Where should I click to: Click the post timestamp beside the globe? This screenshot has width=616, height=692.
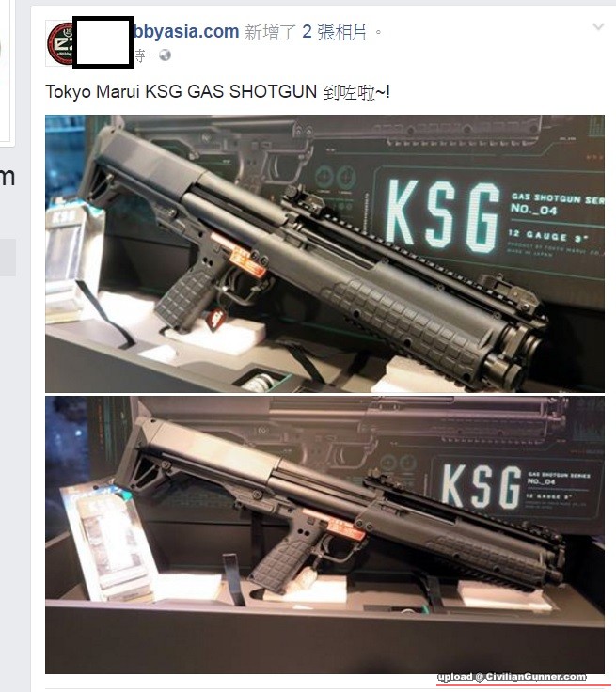point(139,55)
